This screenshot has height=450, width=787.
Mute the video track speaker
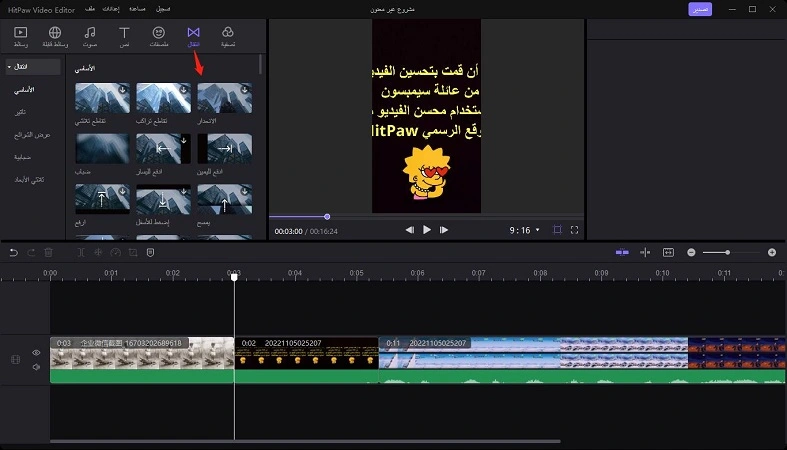pyautogui.click(x=36, y=367)
